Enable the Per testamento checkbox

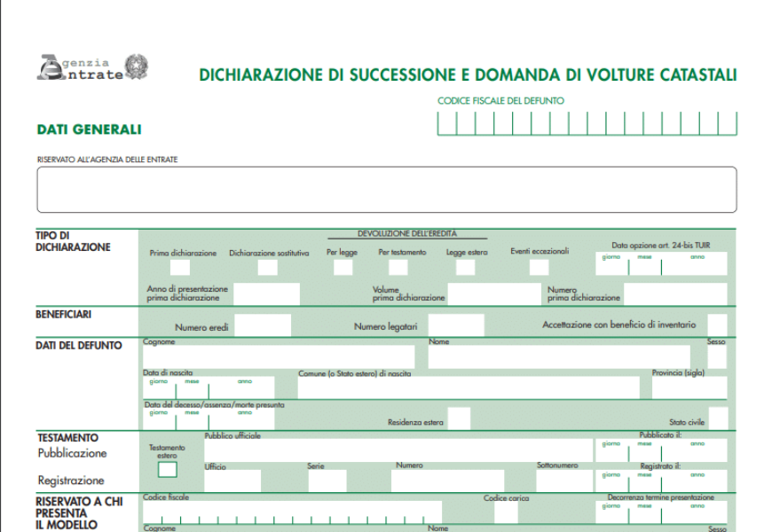point(398,267)
